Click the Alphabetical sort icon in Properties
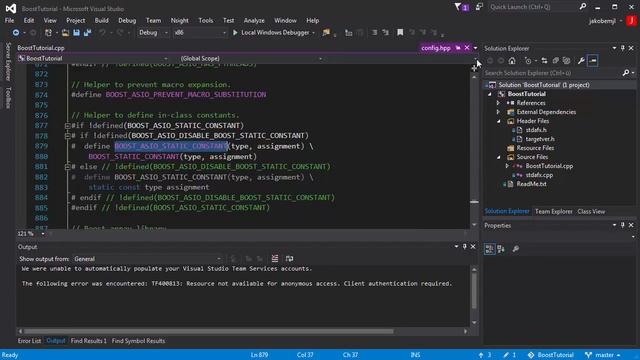Image resolution: width=640 pixels, height=360 pixels. [501, 249]
